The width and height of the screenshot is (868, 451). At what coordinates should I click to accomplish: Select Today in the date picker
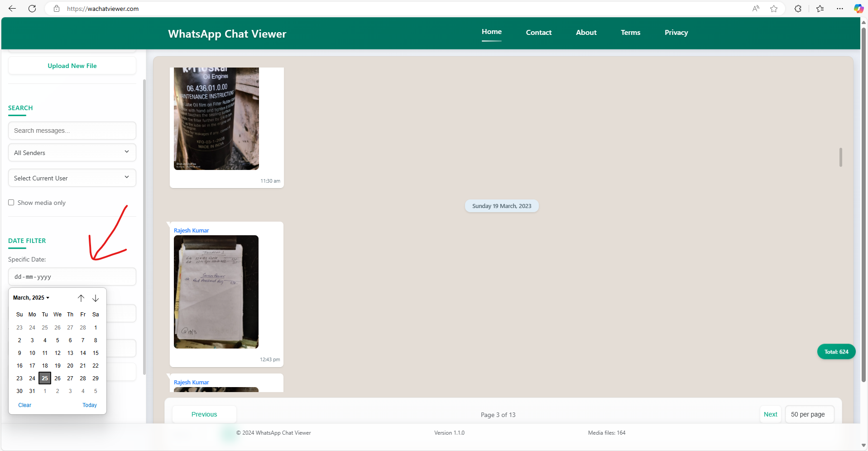[89, 405]
